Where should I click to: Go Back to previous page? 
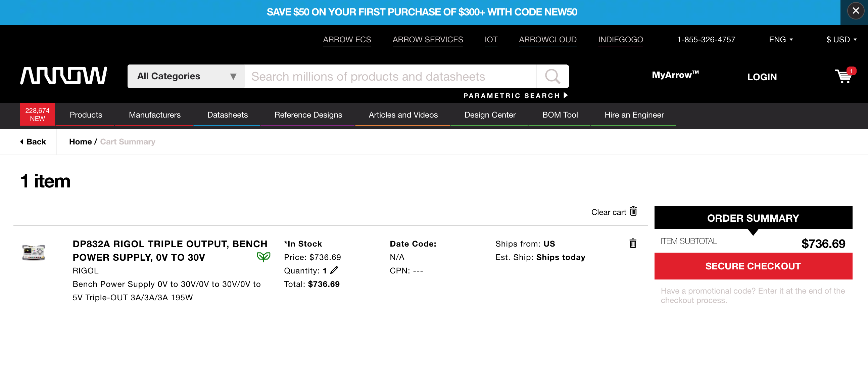(33, 141)
